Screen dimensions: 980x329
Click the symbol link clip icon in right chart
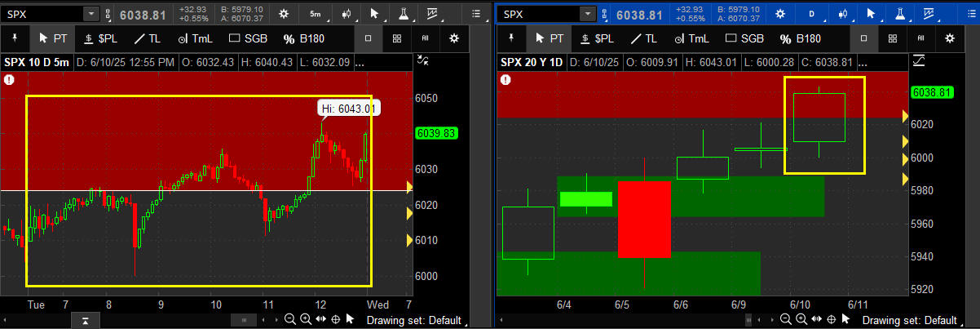point(606,14)
